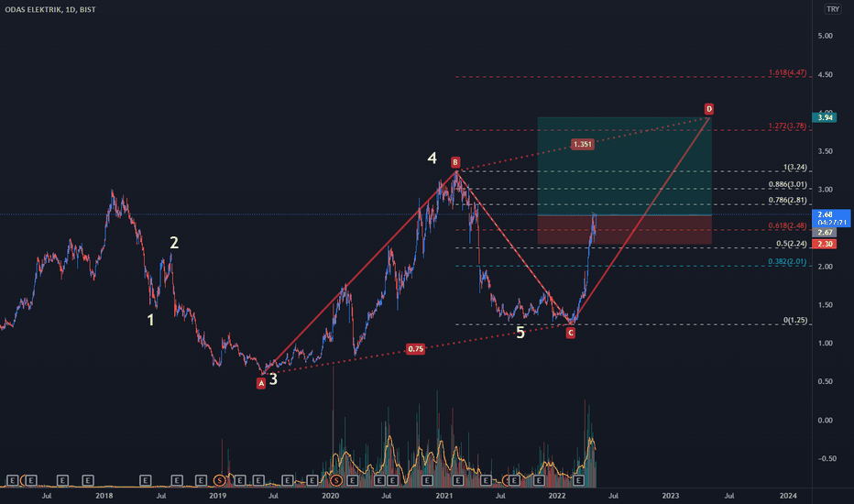
Task: Select the ABCD pattern point D label
Action: [x=708, y=109]
